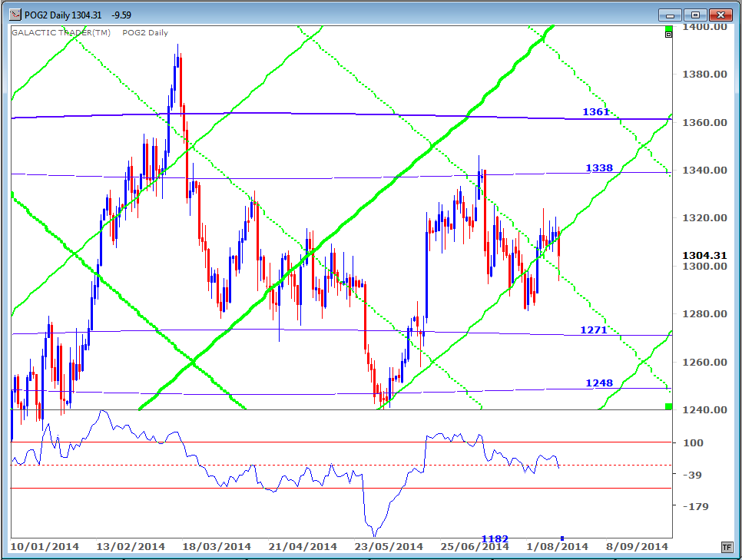The height and width of the screenshot is (560, 742).
Task: Click the 1182 label on date axis
Action: (495, 538)
